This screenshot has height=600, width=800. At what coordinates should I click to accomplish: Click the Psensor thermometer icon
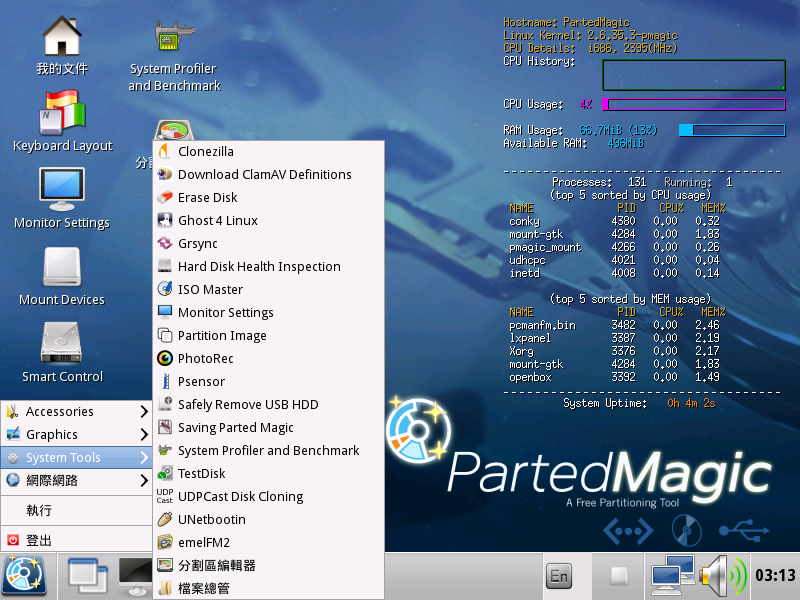[x=165, y=381]
